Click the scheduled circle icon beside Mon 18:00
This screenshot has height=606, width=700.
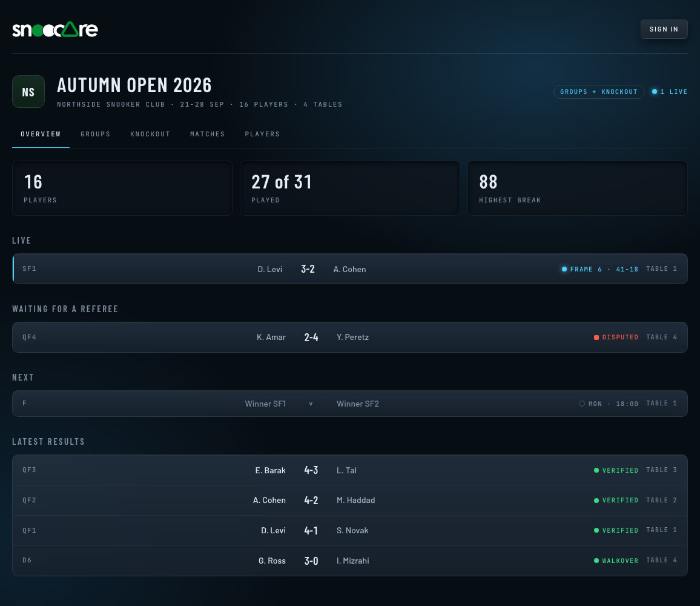pyautogui.click(x=582, y=404)
